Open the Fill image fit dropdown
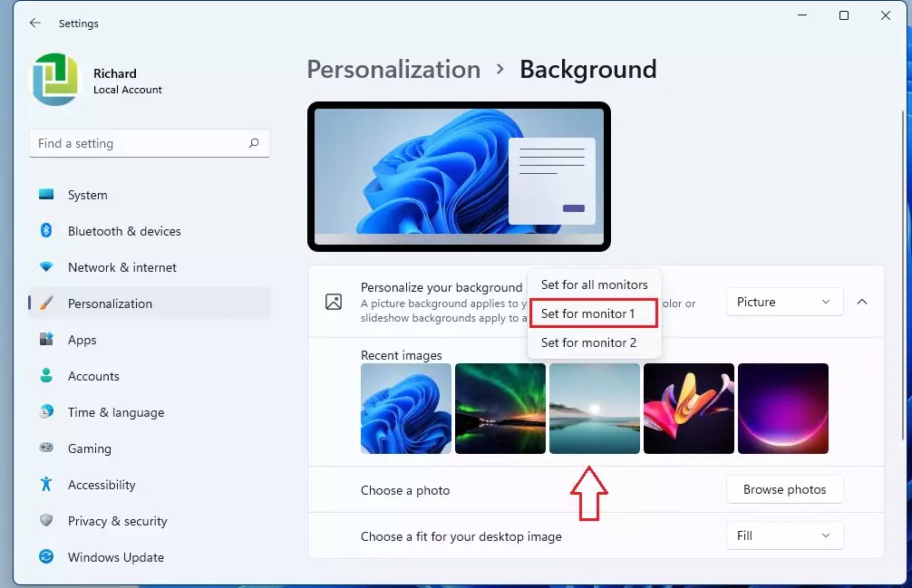The height and width of the screenshot is (588, 912). tap(783, 535)
